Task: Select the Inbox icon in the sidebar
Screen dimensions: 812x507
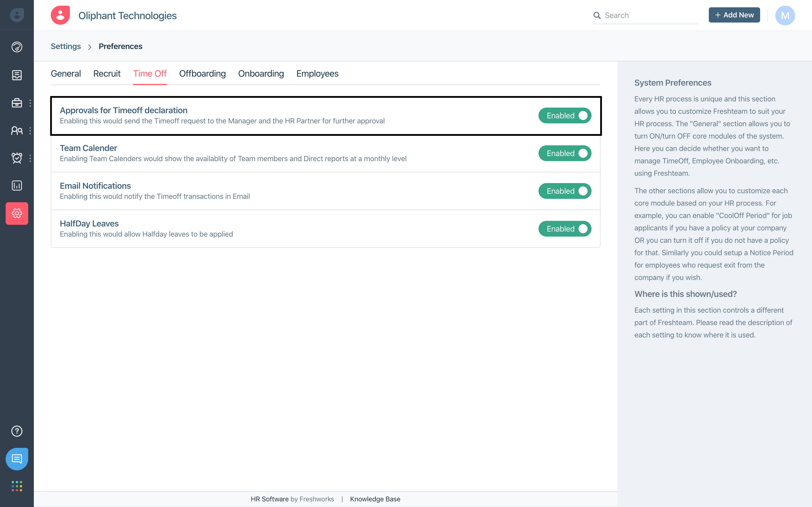Action: (17, 75)
